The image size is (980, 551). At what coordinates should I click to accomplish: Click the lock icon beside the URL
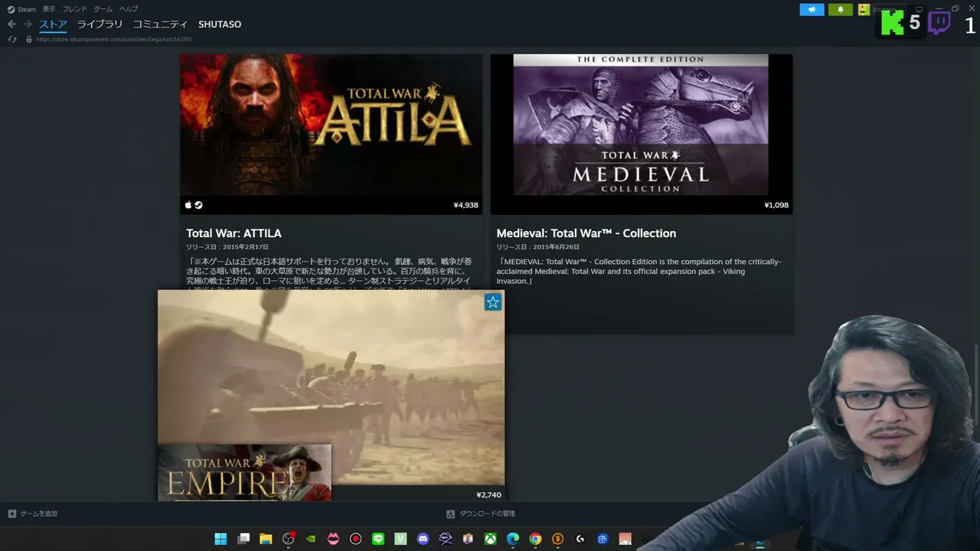tap(29, 39)
